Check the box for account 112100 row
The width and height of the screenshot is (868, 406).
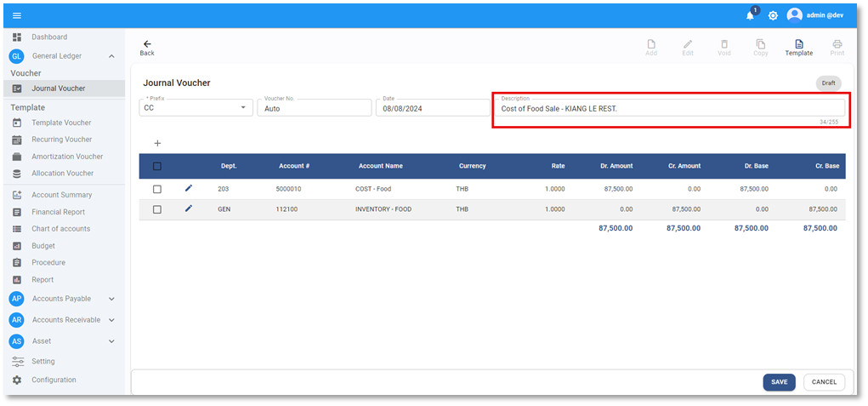[x=157, y=209]
